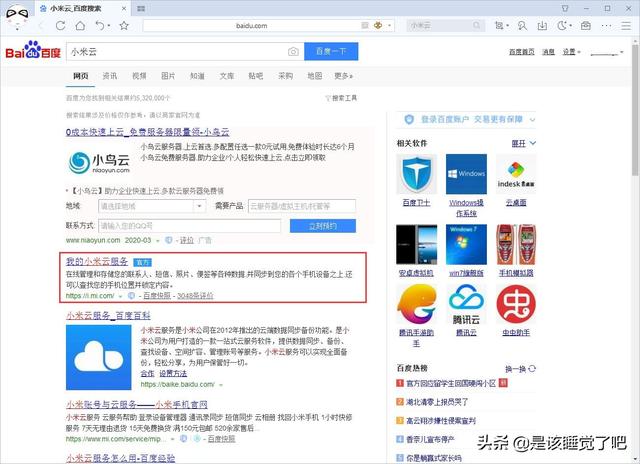Open the indesk 云桌面 software icon

(516, 174)
